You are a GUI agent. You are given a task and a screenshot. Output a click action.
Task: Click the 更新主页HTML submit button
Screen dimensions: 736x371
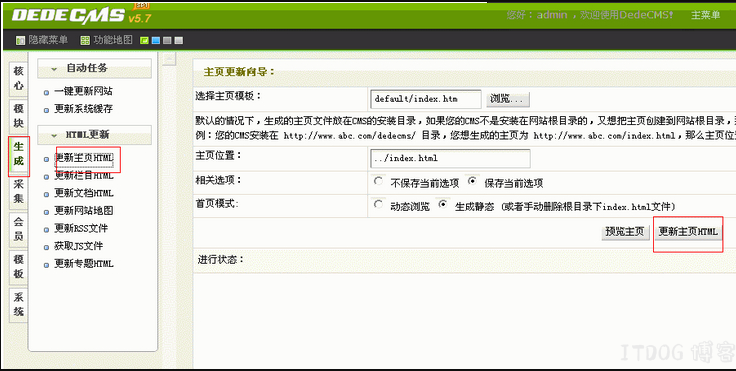688,232
